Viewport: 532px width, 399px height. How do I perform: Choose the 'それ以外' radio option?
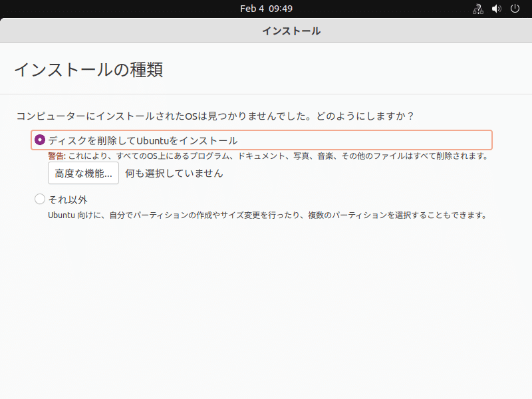40,199
